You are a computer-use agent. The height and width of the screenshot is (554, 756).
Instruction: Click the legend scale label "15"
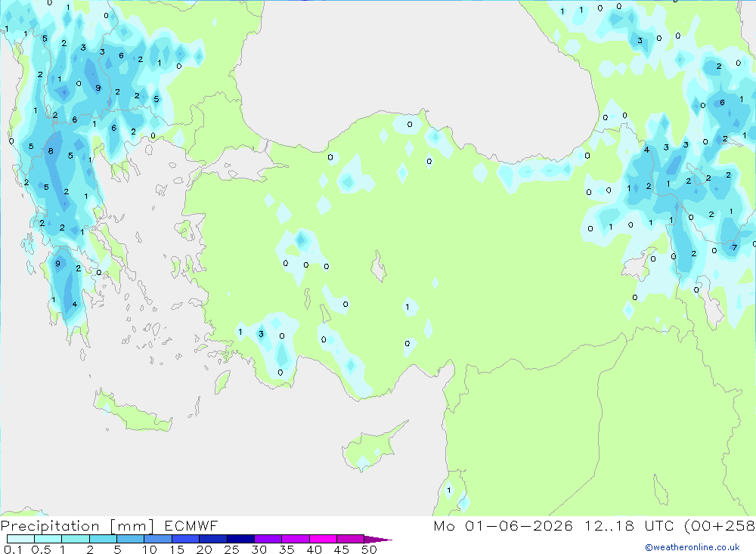[x=177, y=549]
